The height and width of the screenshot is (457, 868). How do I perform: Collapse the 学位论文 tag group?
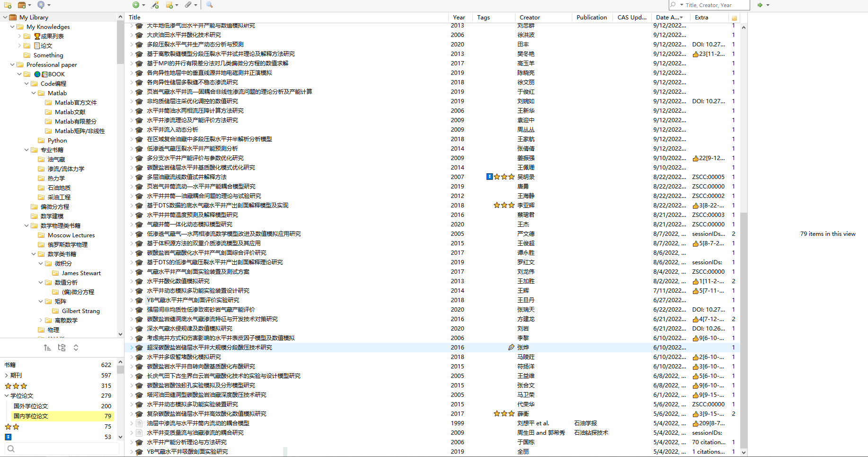(x=6, y=395)
